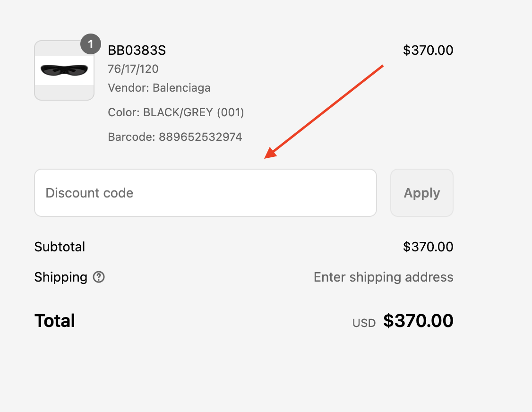
Task: Click the Discount code input field
Action: coord(206,193)
